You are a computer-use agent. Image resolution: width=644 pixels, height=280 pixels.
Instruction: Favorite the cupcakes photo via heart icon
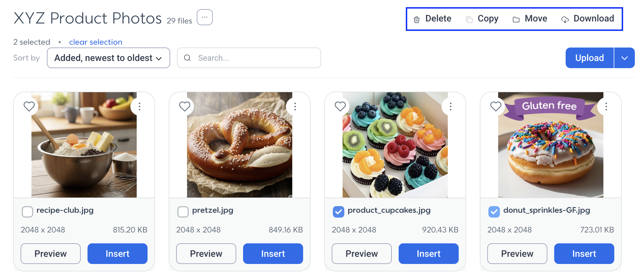pyautogui.click(x=340, y=107)
